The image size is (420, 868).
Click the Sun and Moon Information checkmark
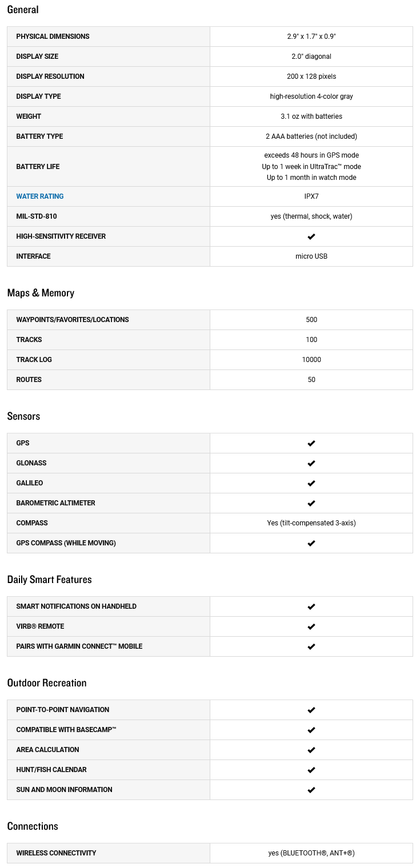[311, 790]
